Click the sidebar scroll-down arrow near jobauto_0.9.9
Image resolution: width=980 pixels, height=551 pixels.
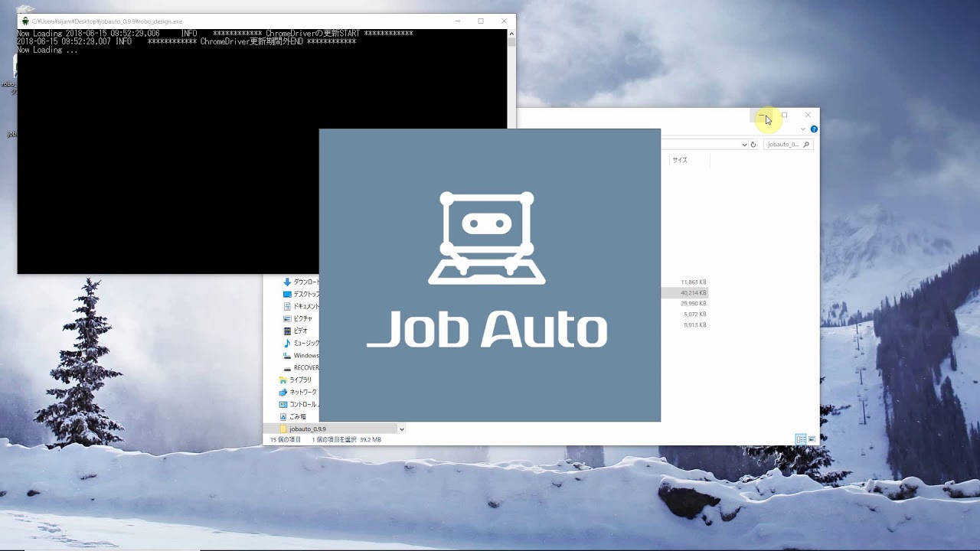401,429
